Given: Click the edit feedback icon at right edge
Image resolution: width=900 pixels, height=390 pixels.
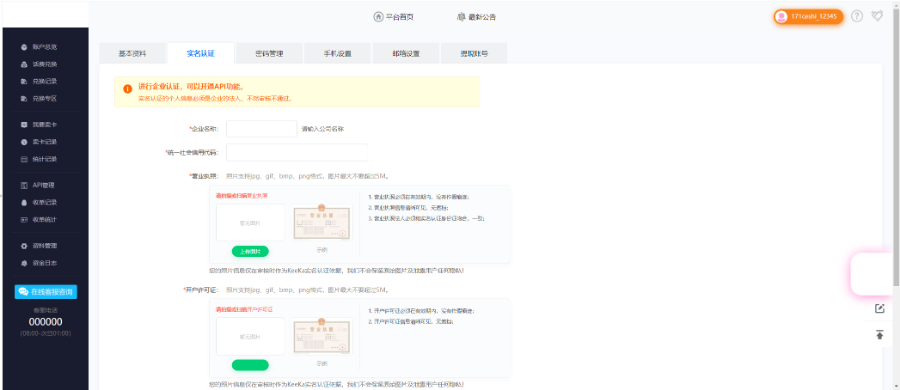Looking at the screenshot, I should tap(879, 309).
